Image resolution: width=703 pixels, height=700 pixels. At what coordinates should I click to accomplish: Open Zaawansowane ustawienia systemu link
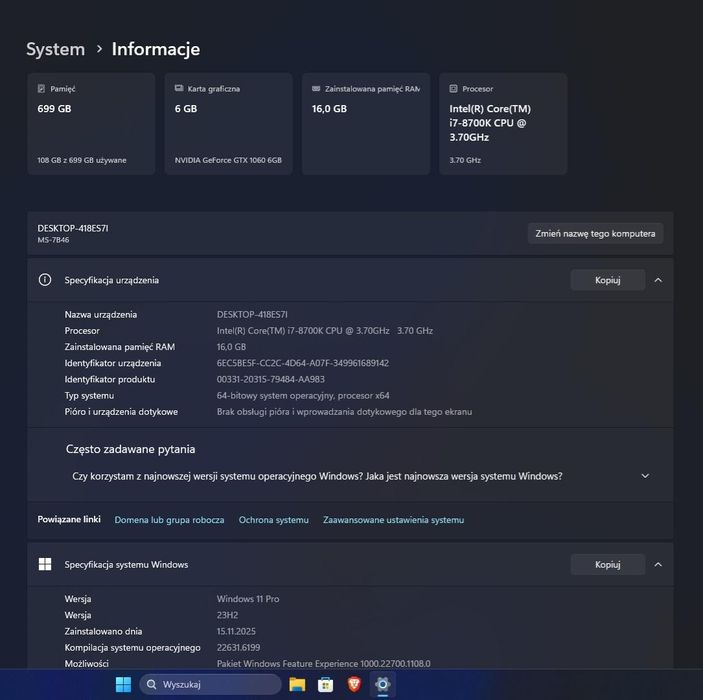tap(393, 520)
